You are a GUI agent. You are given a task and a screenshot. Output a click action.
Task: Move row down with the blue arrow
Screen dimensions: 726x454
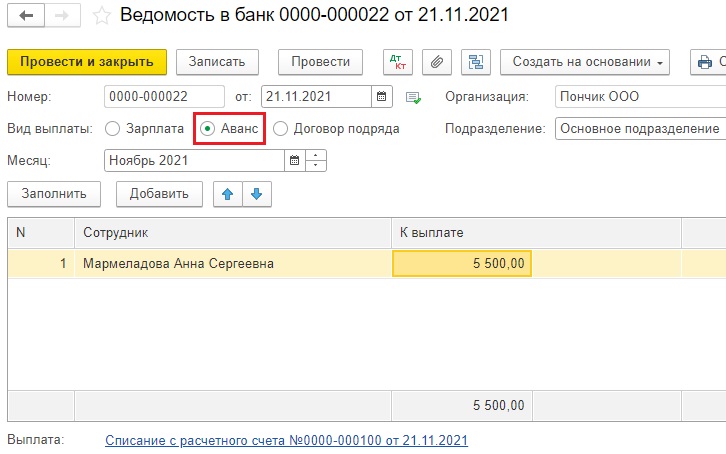point(257,194)
